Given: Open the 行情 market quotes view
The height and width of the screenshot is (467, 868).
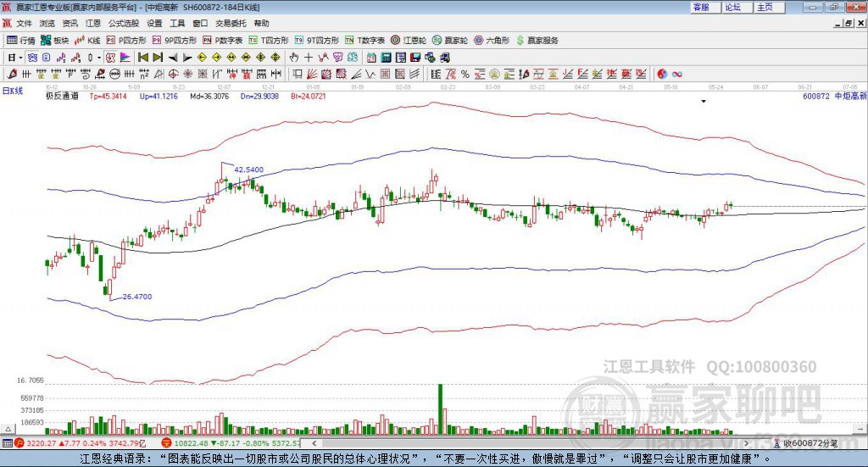Looking at the screenshot, I should pos(20,41).
